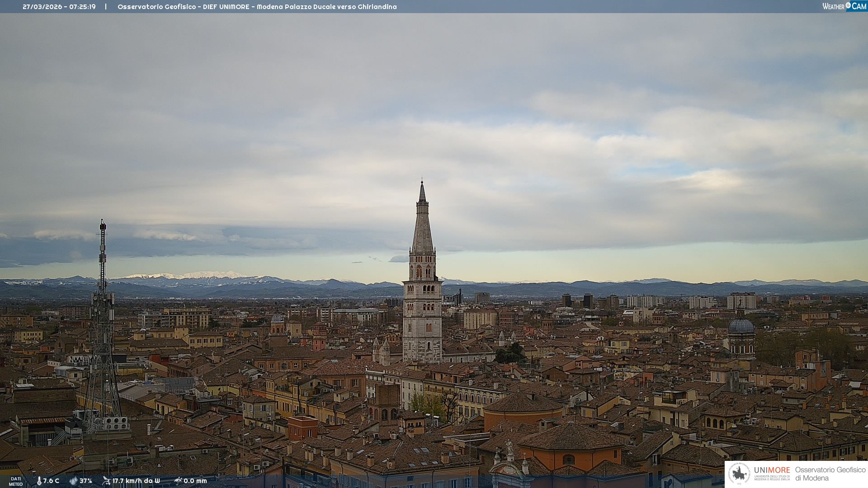Click the 7.6 C temperature reading

point(51,481)
